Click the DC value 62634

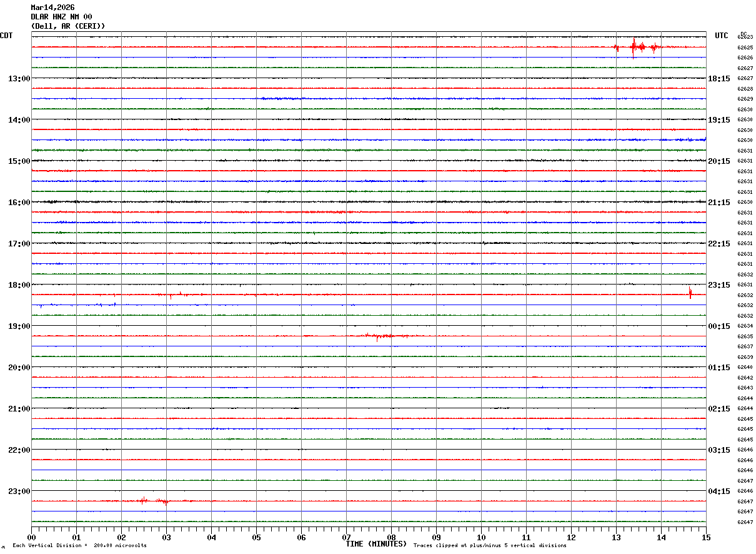pos(745,326)
